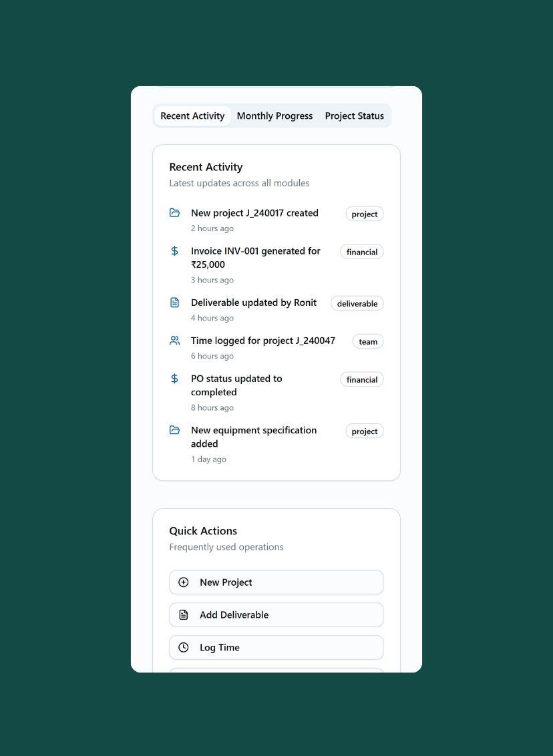
Task: Click people icon beside Time logged entry
Action: (174, 341)
